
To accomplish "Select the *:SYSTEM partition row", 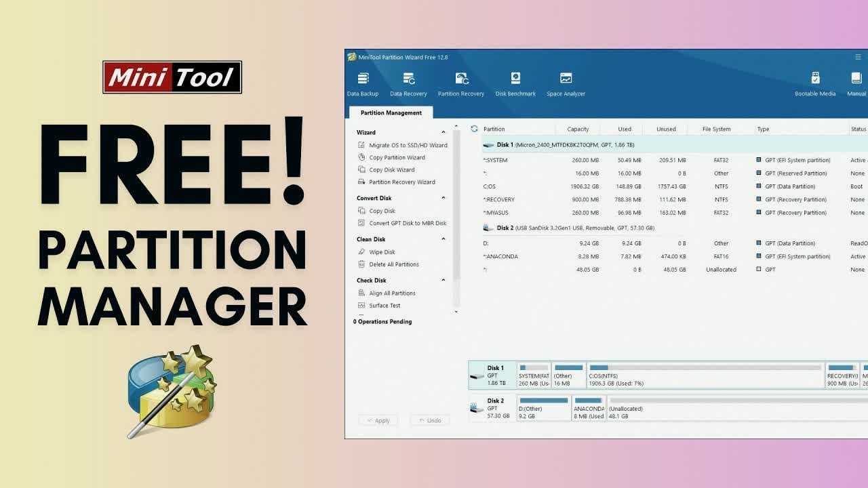I will [x=675, y=161].
